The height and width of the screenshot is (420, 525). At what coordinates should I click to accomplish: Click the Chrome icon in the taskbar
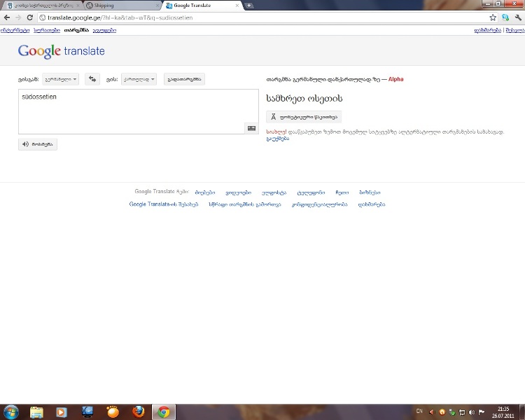pos(164,412)
